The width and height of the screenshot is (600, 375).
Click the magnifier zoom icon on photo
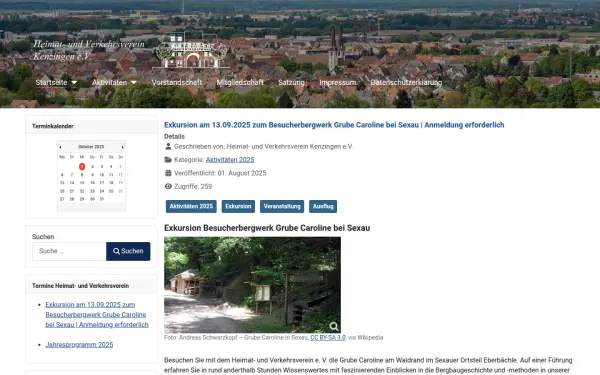[334, 326]
